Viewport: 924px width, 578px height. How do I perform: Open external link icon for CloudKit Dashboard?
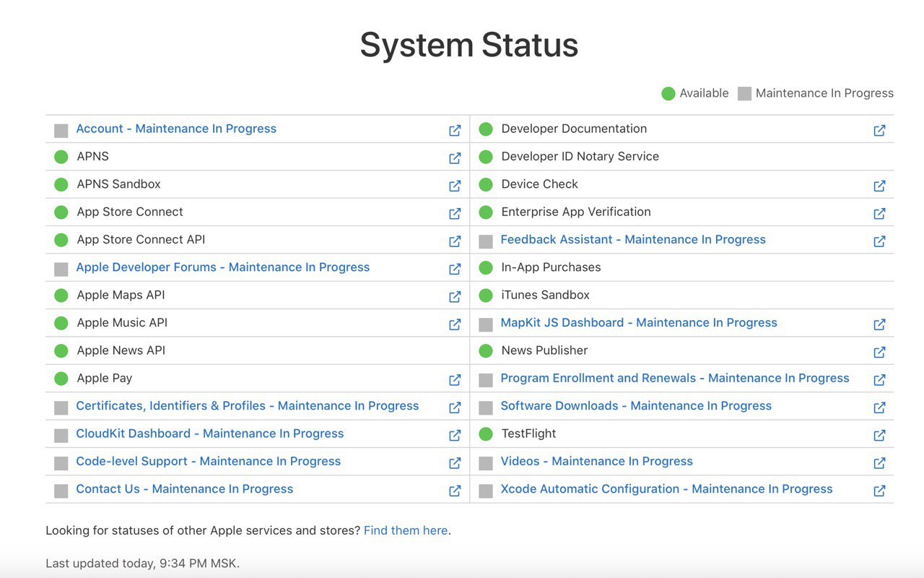click(455, 435)
